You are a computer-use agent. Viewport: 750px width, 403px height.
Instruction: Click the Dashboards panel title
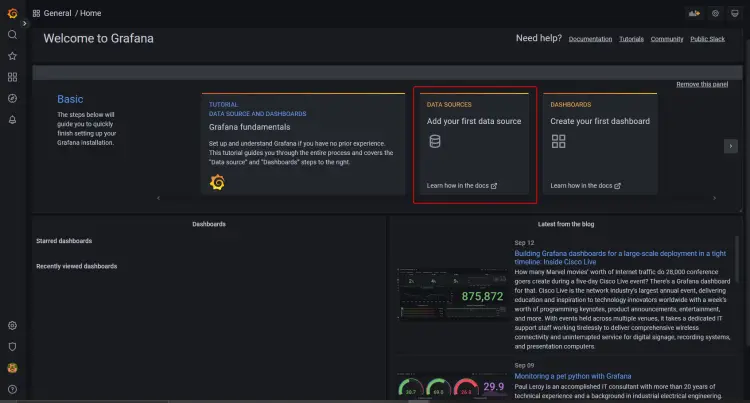[x=209, y=224]
